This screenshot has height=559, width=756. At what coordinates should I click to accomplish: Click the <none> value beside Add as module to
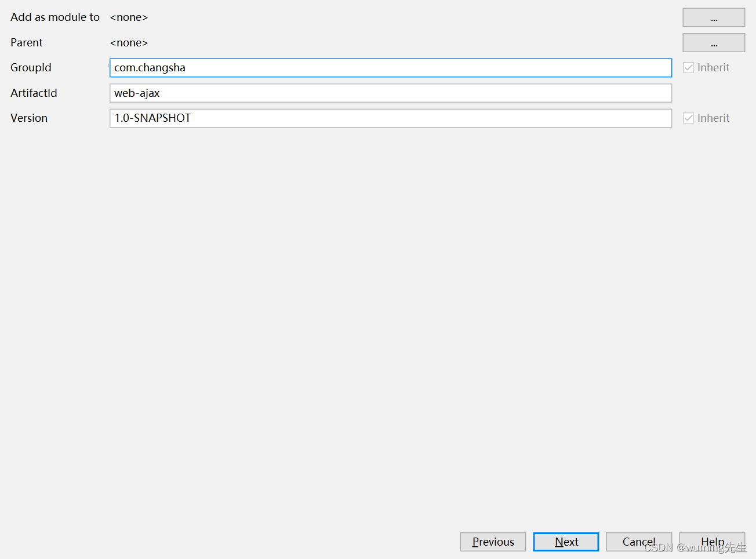[129, 17]
